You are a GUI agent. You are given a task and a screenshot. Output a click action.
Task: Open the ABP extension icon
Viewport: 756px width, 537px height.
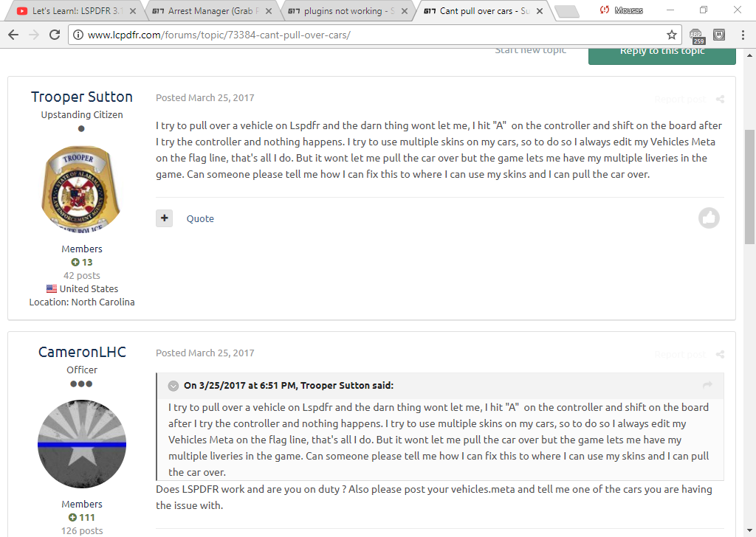697,35
